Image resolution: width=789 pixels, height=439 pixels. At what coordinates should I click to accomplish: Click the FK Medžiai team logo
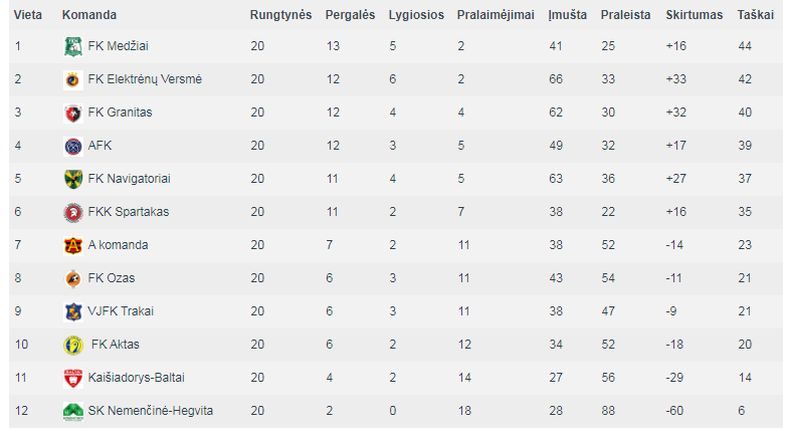pos(73,46)
